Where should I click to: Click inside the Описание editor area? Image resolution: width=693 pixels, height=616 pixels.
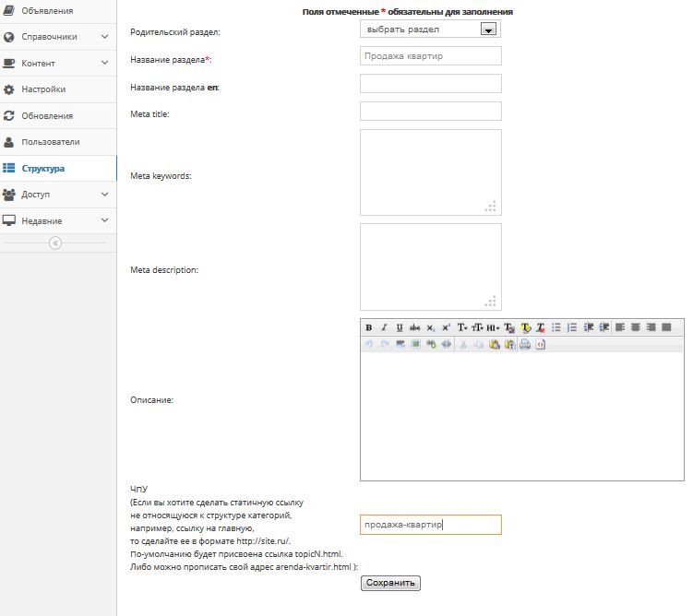click(522, 417)
